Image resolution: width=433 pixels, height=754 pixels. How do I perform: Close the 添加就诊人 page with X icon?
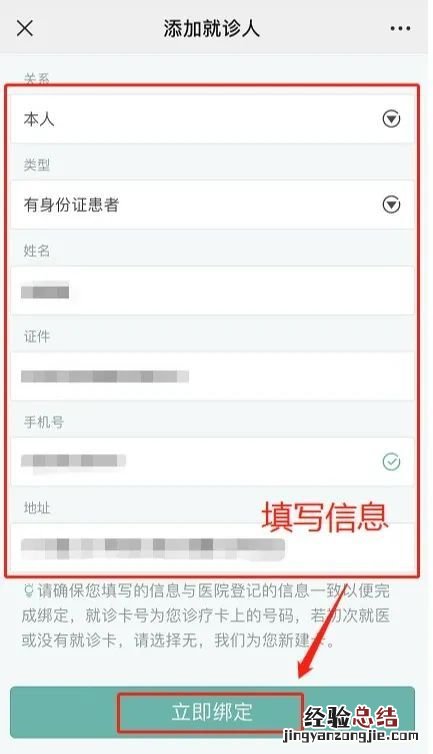click(x=25, y=28)
